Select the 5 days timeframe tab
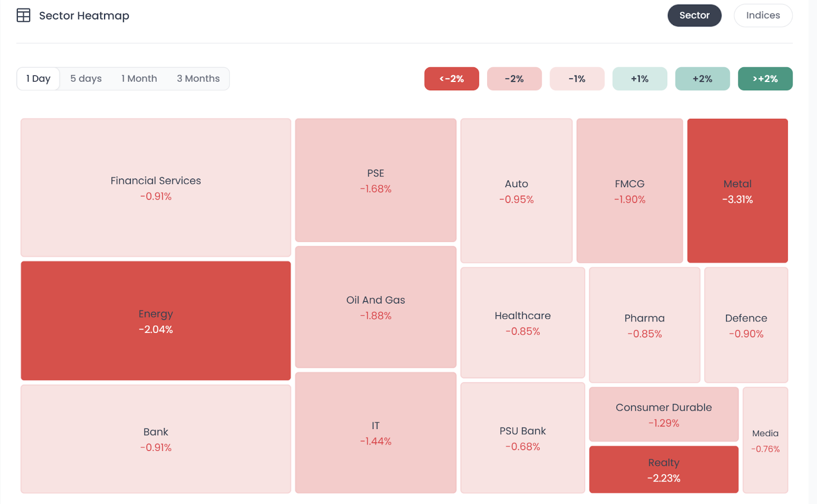 coord(86,79)
